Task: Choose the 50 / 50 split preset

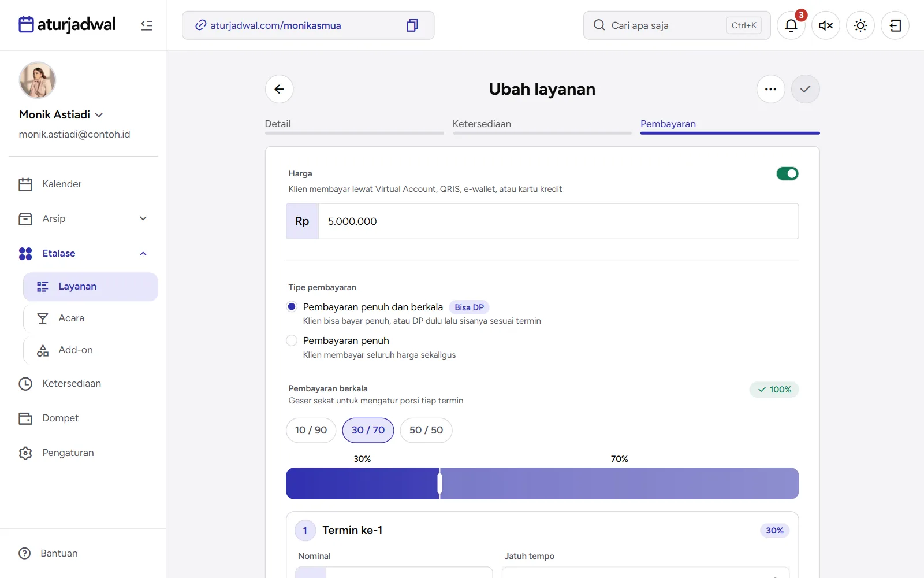Action: tap(426, 430)
